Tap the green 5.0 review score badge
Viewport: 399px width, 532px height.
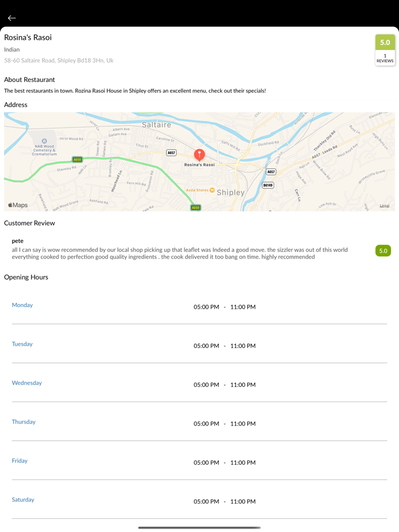point(383,251)
